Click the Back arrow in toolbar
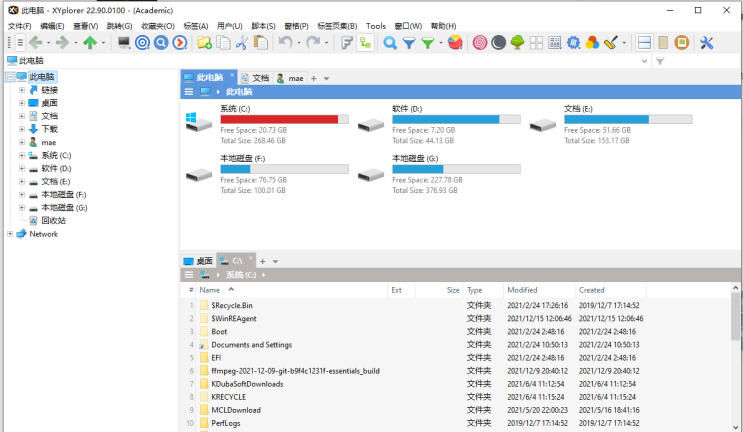743x432 pixels. click(36, 43)
